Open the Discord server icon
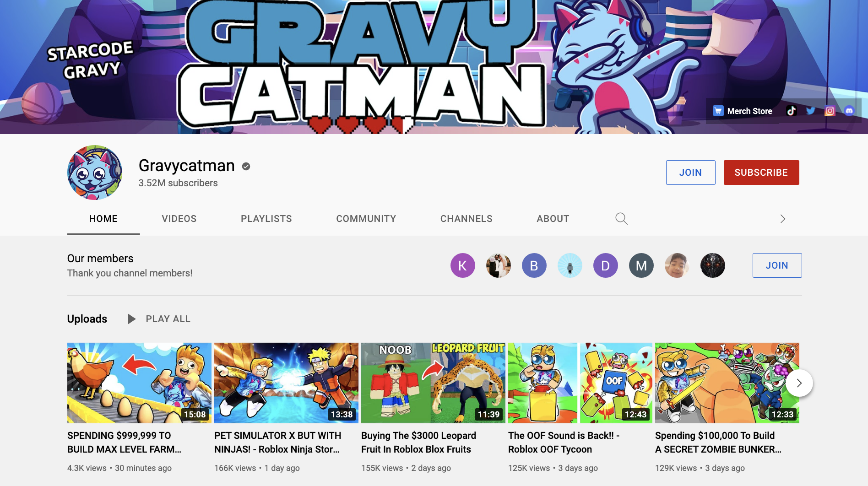 click(x=849, y=111)
